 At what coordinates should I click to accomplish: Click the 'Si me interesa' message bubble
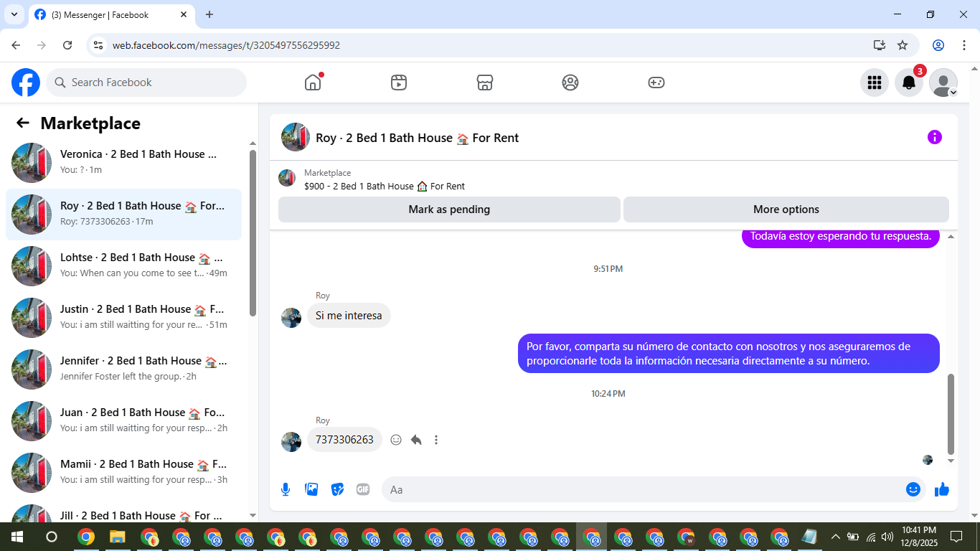[x=349, y=316]
